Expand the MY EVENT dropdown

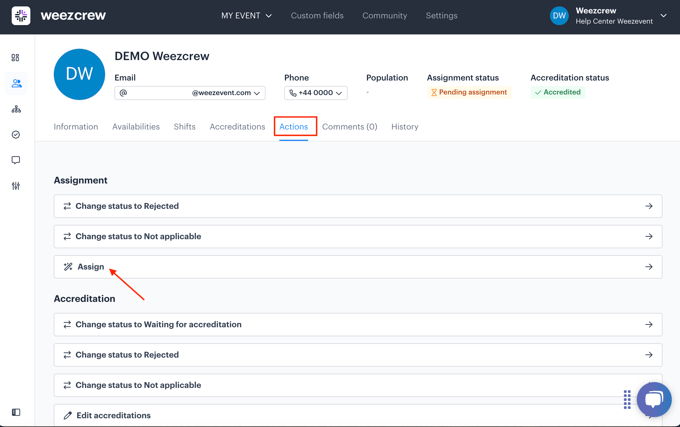pos(246,16)
